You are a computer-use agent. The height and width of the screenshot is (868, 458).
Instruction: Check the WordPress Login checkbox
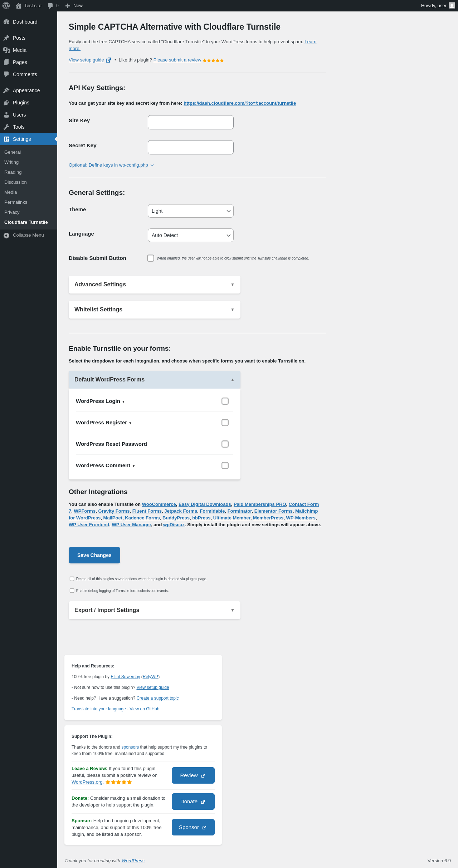(225, 401)
